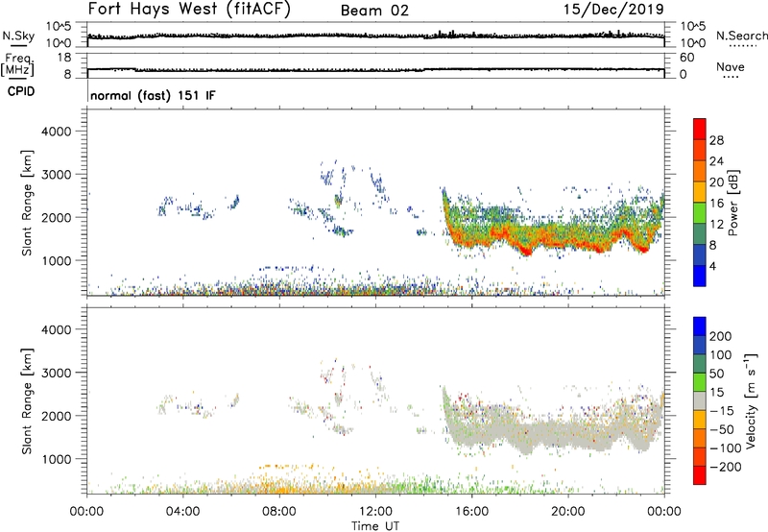
Task: Click Velocity colorbar red segment below -200
Action: click(x=700, y=475)
